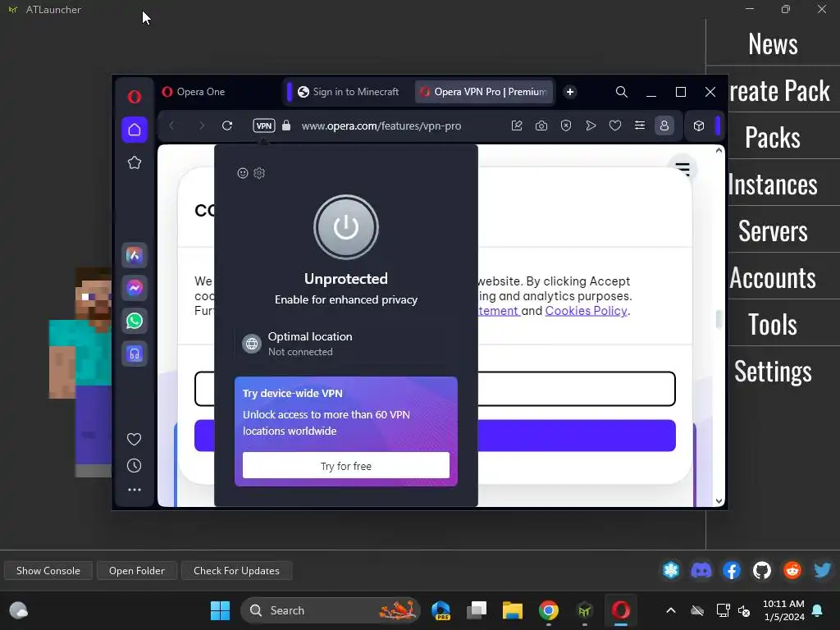Viewport: 840px width, 630px height.
Task: Open Servers tab in ATLauncher
Action: 773,231
